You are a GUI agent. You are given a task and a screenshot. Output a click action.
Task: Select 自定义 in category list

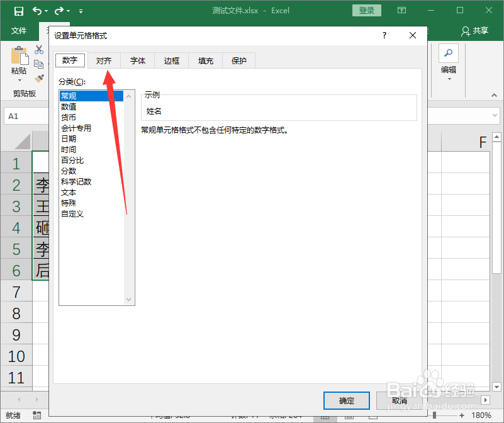(x=91, y=214)
